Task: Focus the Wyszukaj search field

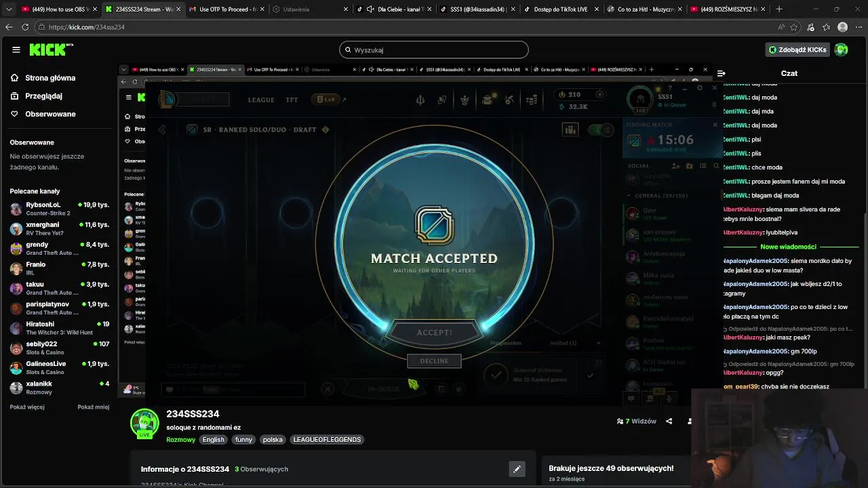Action: (434, 49)
